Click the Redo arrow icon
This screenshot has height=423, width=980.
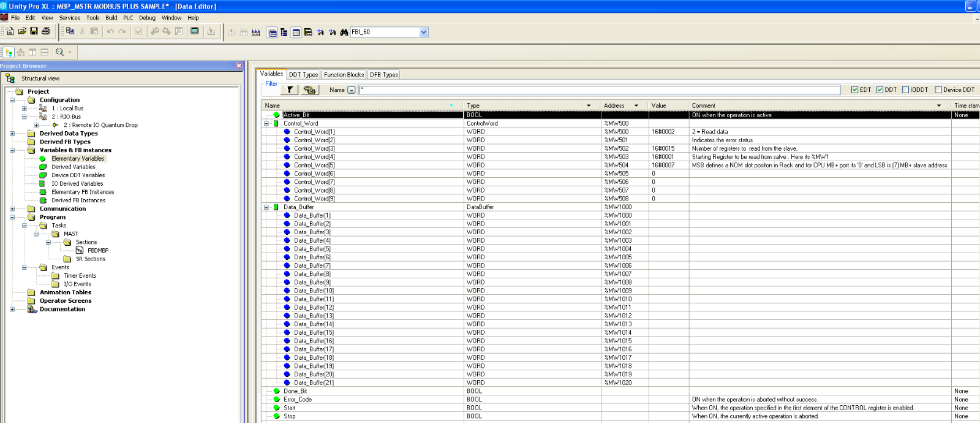coord(122,31)
